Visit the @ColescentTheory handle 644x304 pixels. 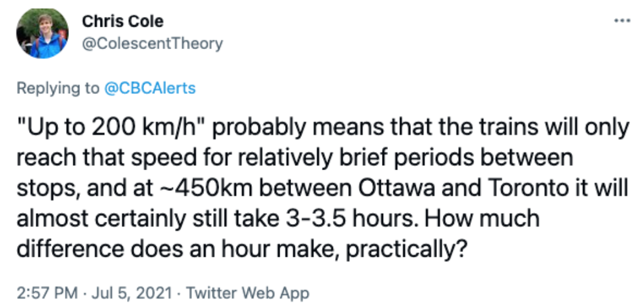coord(153,43)
